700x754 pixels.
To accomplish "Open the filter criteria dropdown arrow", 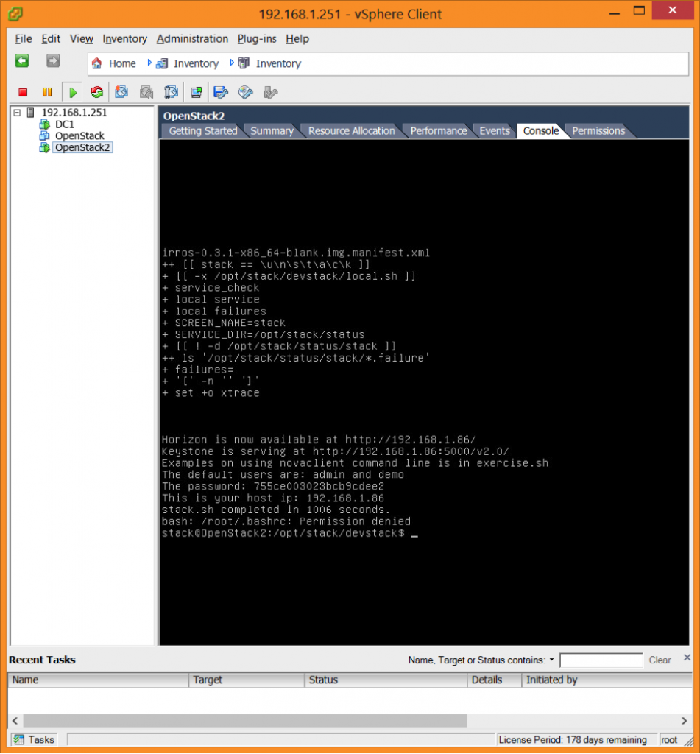I will point(551,660).
